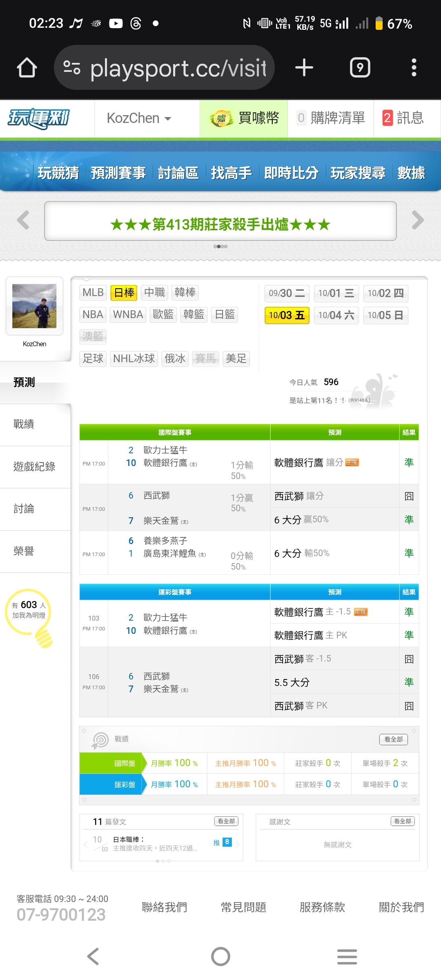Select the 中職 league tab
Screen dimensions: 441x980
pos(154,292)
